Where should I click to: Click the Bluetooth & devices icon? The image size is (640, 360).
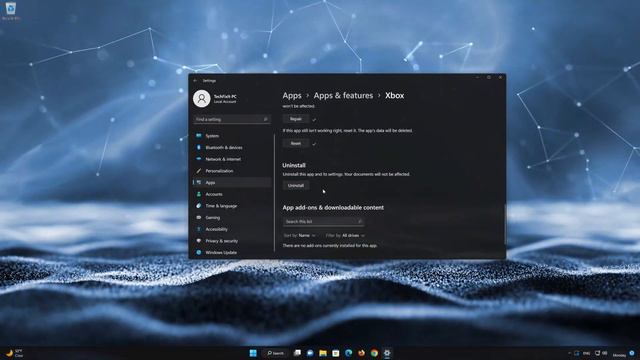pos(199,147)
